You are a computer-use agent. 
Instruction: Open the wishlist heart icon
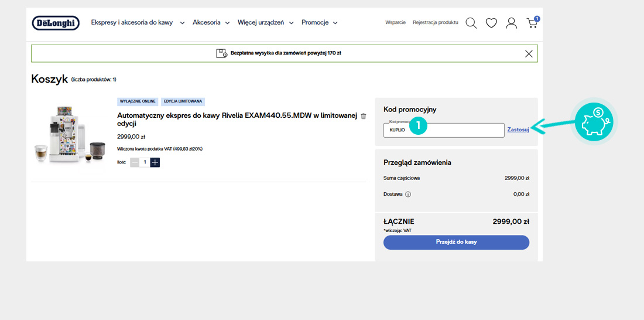pos(491,23)
